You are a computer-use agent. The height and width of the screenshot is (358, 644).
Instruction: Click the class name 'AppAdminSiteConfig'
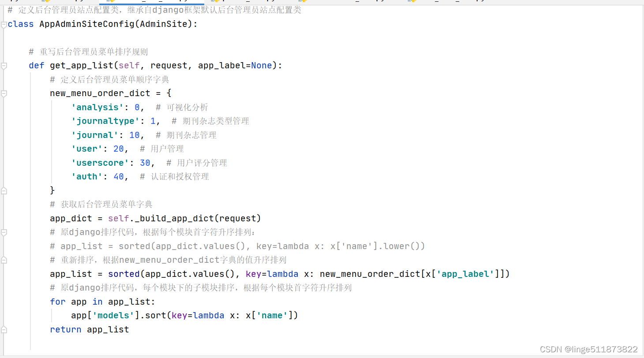(86, 24)
